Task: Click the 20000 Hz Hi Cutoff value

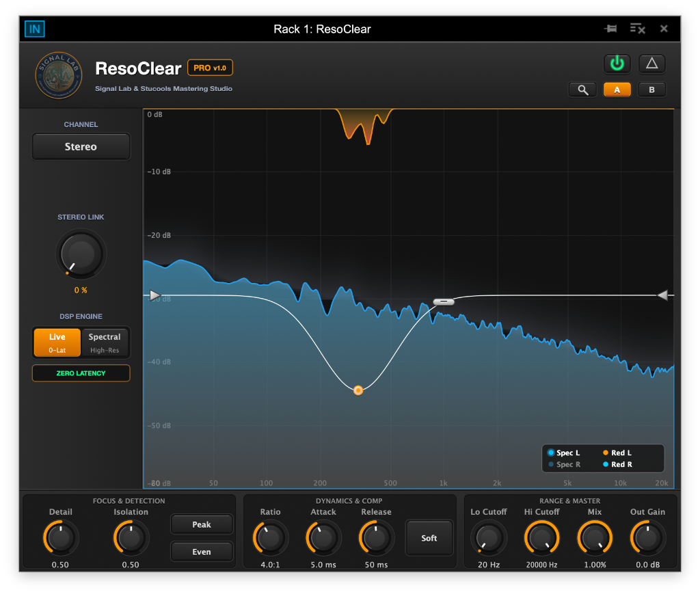Action: coord(541,565)
